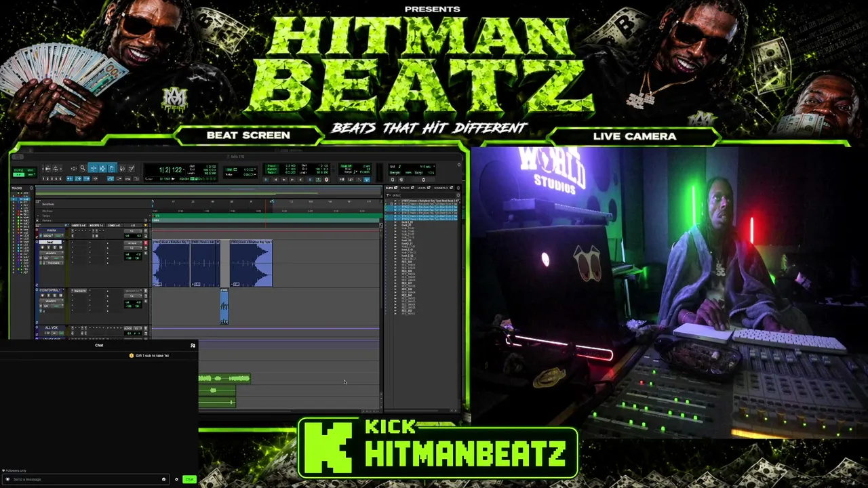Click the horizontal zoom out arrow
The image size is (868, 488).
tap(43, 168)
